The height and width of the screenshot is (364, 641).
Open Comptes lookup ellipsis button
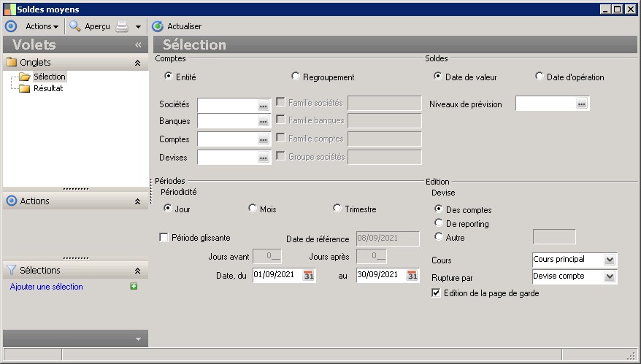264,140
